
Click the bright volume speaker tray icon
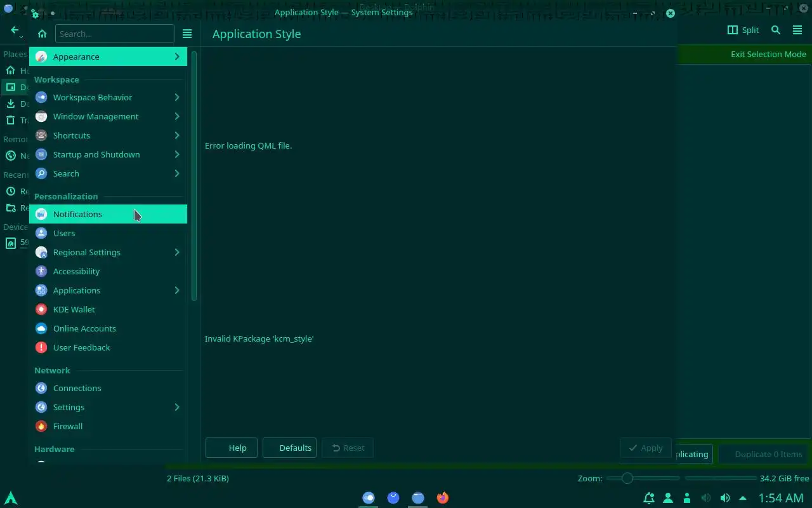(724, 498)
